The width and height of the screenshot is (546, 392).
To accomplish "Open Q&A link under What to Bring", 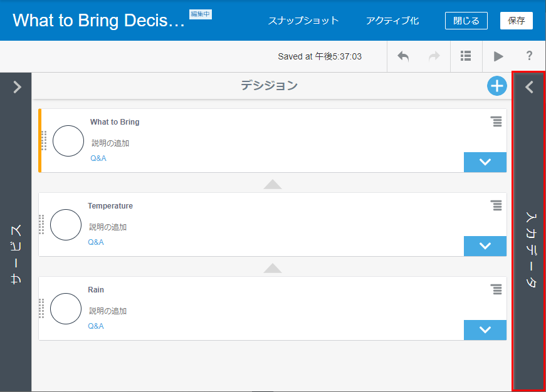I will coord(98,158).
